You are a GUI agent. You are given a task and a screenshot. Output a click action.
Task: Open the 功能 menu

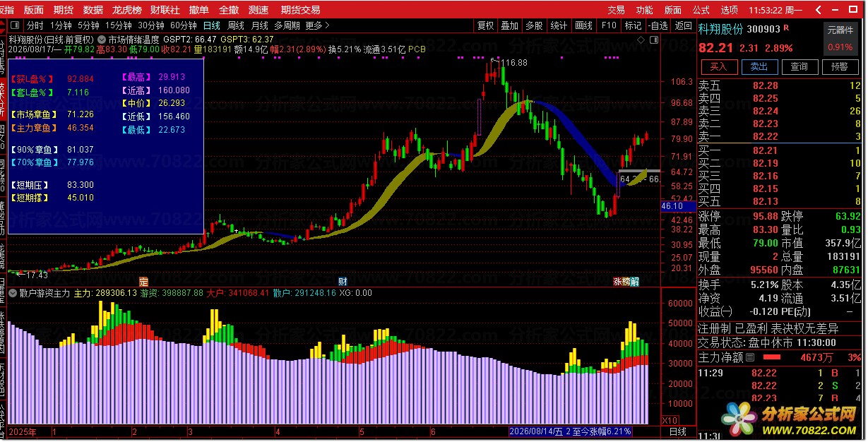[644, 10]
